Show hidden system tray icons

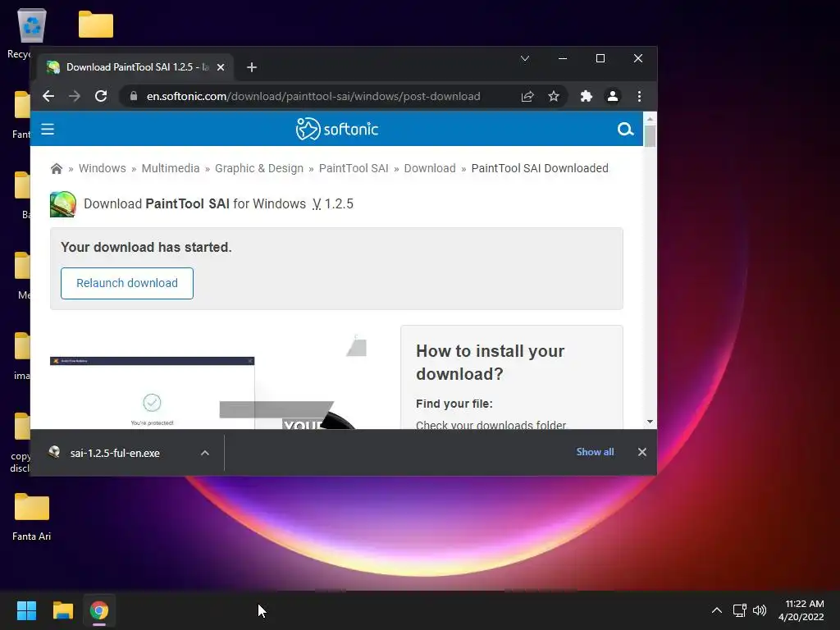(717, 610)
